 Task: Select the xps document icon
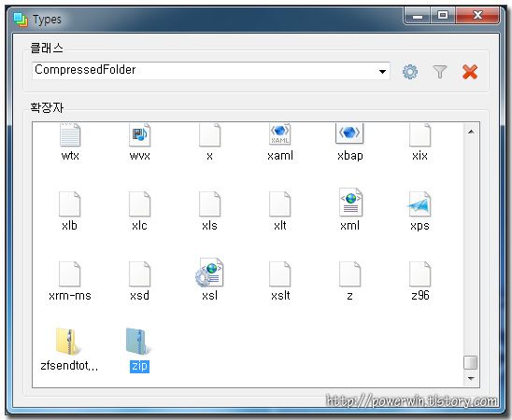point(420,204)
